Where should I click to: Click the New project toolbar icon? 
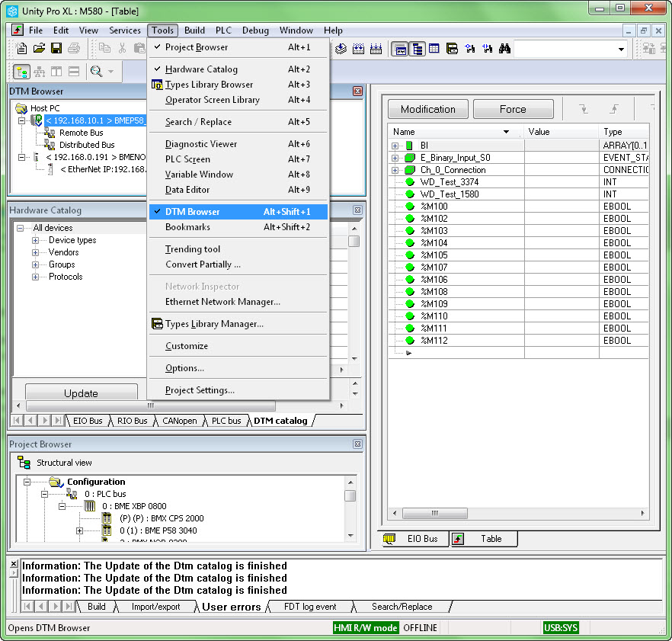coord(21,49)
